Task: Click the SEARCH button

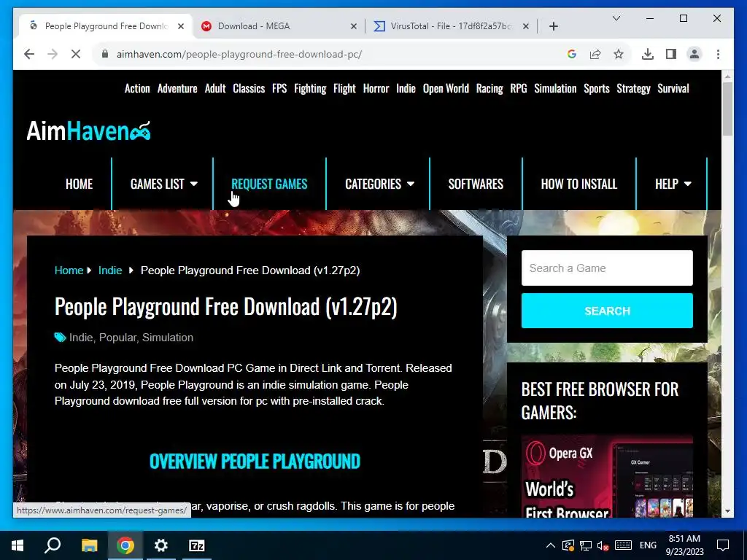Action: (x=607, y=311)
